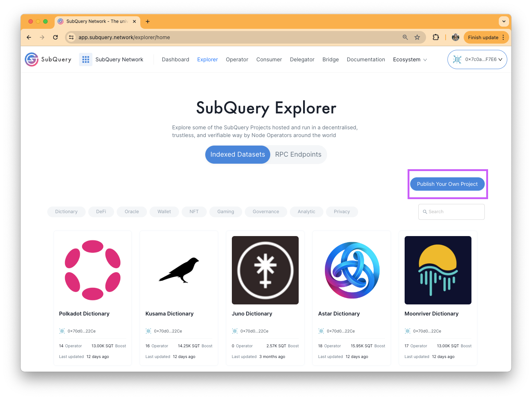
Task: Toggle the Wallet filter tag
Action: tap(164, 212)
